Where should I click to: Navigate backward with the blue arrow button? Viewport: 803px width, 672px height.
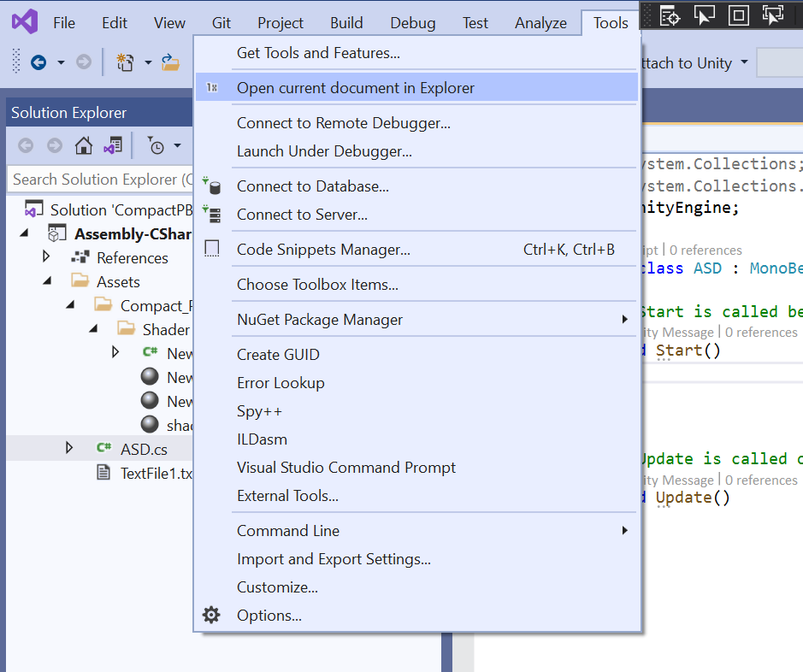[x=38, y=62]
